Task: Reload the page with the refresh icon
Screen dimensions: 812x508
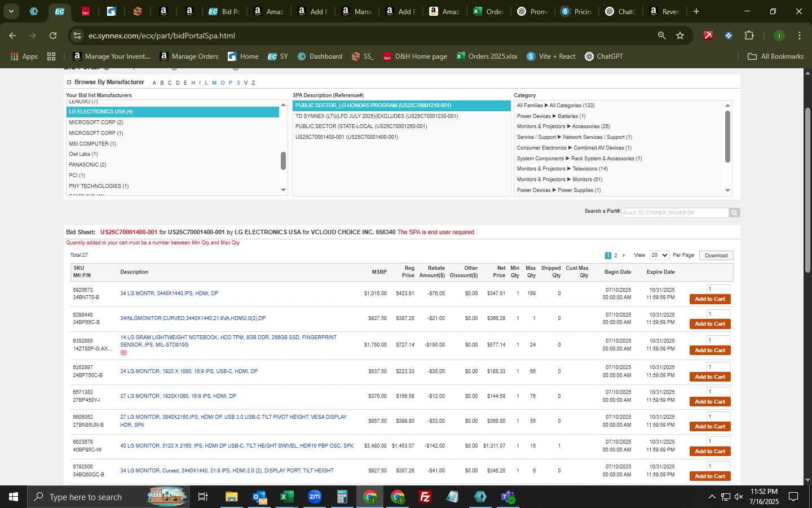Action: (53, 36)
